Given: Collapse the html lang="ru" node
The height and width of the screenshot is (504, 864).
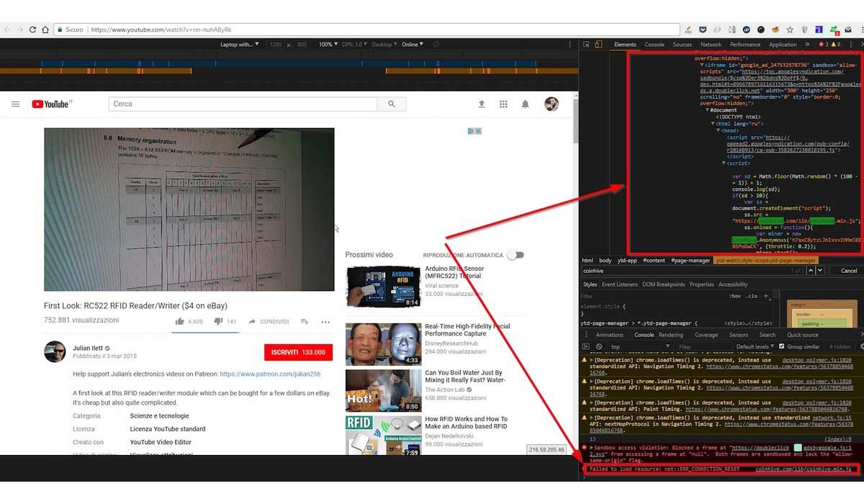Looking at the screenshot, I should coord(713,124).
